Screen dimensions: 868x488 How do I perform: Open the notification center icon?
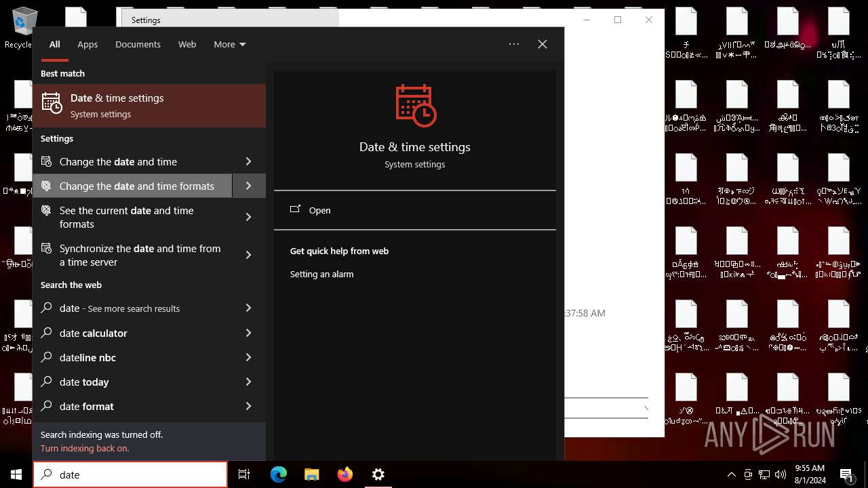(x=846, y=474)
